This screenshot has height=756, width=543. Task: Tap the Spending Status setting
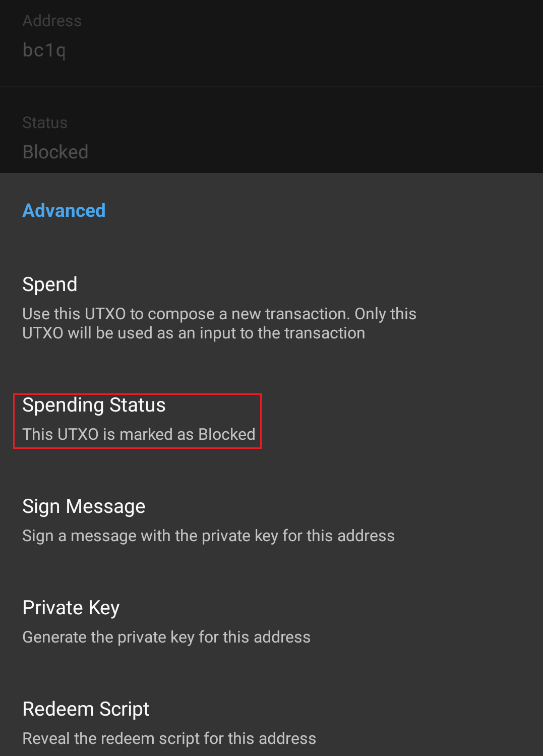[271, 420]
